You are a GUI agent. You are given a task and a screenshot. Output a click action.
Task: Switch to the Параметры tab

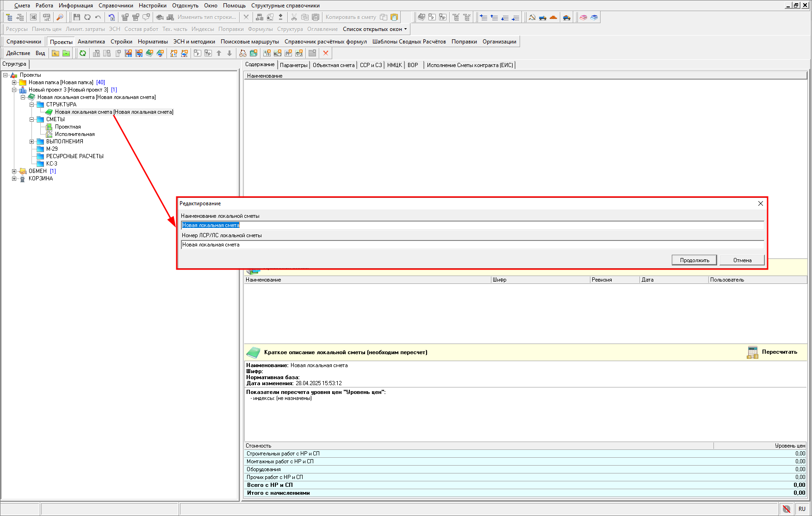293,65
